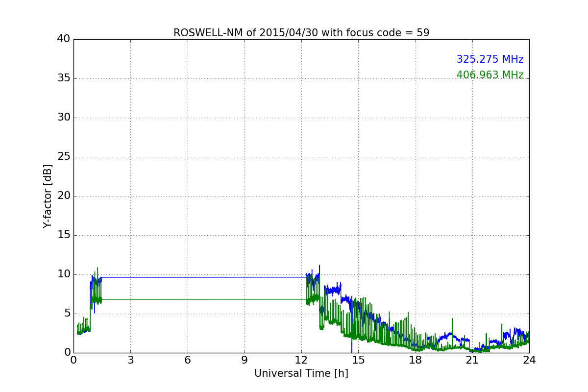Click the y-axis tick label '25'

[64, 157]
